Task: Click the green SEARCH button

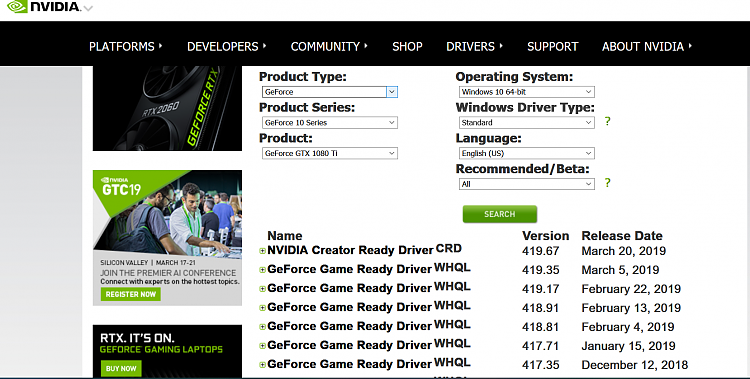Action: 500,214
